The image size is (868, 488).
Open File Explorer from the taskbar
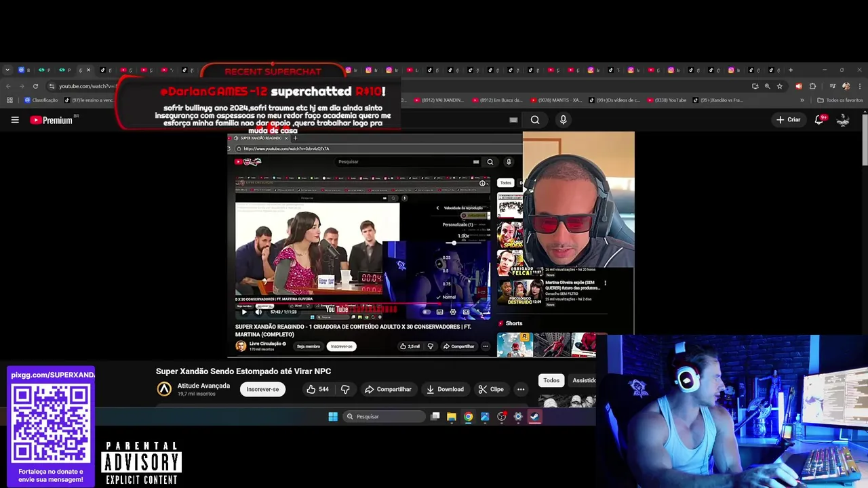click(452, 417)
